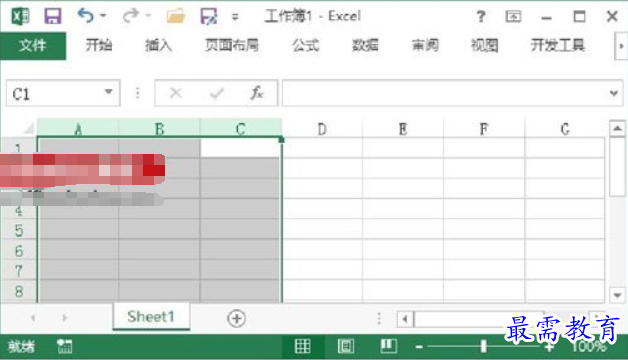Switch to the 开始 tab
Screen dimensions: 628x360
click(99, 45)
